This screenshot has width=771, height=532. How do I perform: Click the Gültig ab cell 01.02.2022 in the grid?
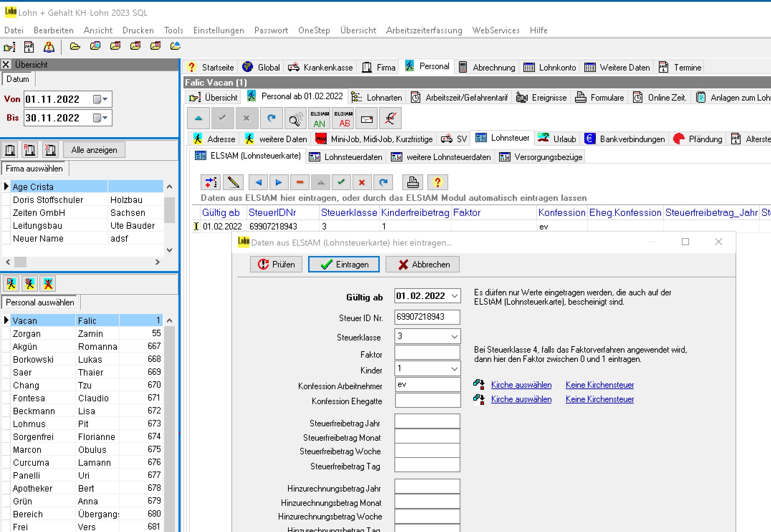point(222,226)
